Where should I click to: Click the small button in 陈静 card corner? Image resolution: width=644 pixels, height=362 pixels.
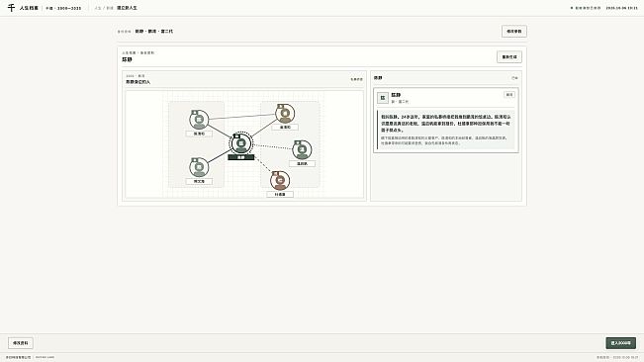pos(509,94)
